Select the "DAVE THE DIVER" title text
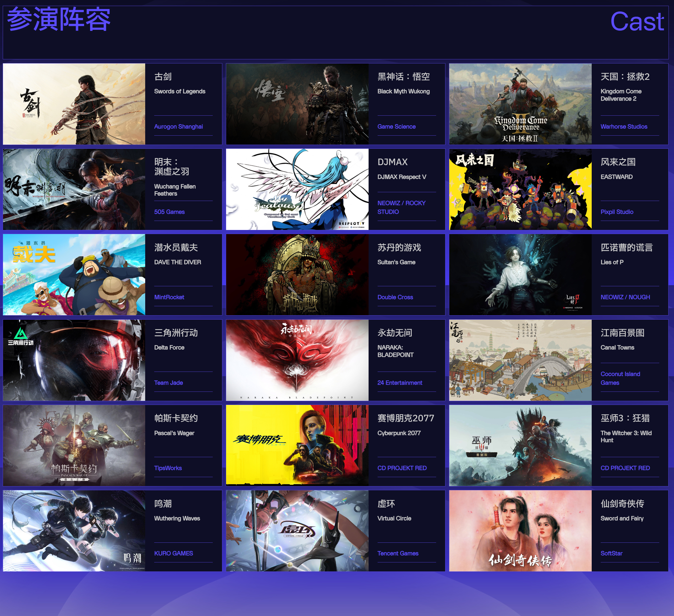 (x=177, y=262)
